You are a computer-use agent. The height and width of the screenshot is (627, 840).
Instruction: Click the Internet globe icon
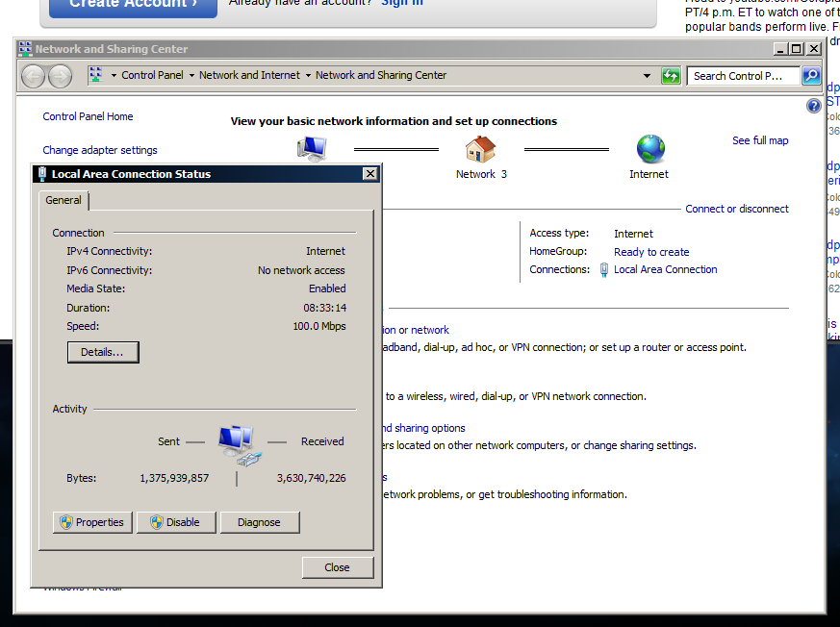pyautogui.click(x=650, y=149)
